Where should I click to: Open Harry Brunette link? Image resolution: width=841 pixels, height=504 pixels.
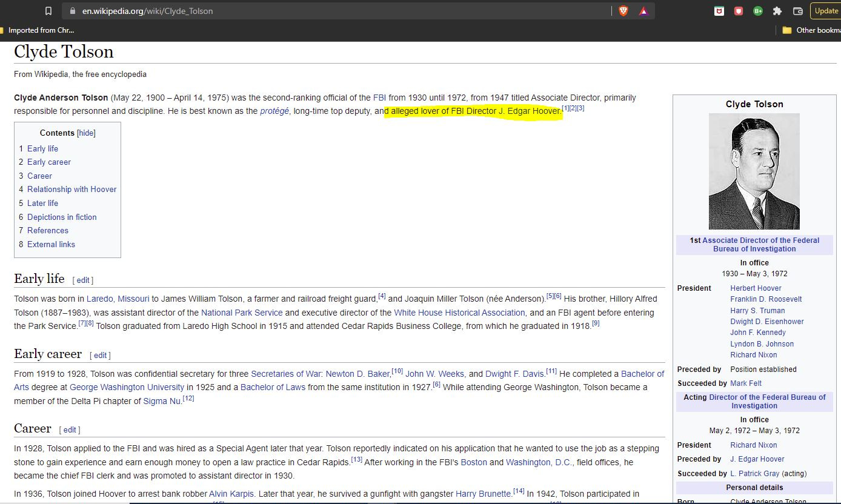click(484, 494)
